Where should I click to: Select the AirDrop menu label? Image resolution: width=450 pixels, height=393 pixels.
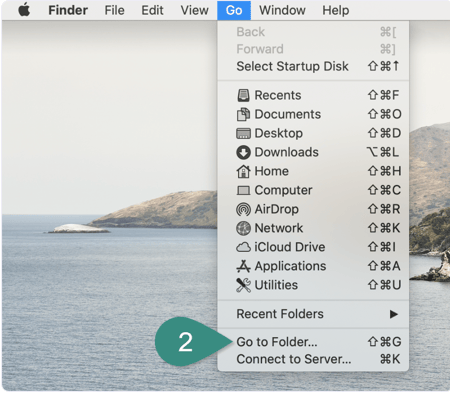click(x=277, y=209)
